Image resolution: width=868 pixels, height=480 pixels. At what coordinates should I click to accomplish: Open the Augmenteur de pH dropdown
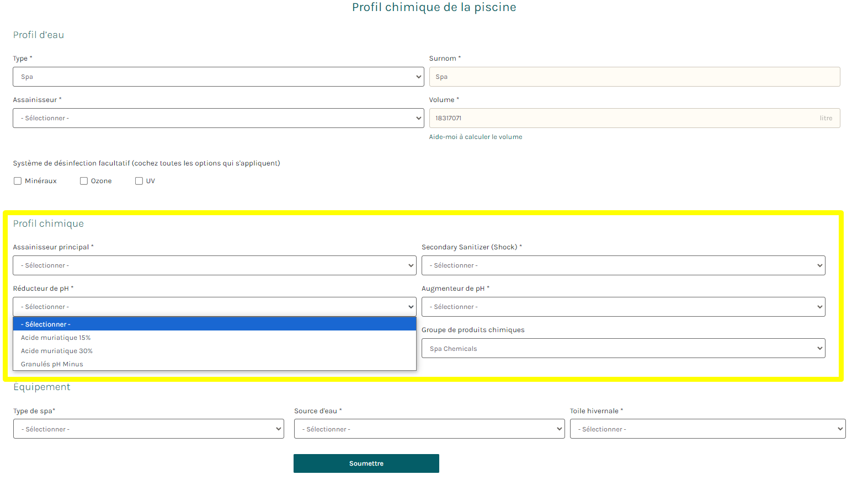(x=624, y=307)
